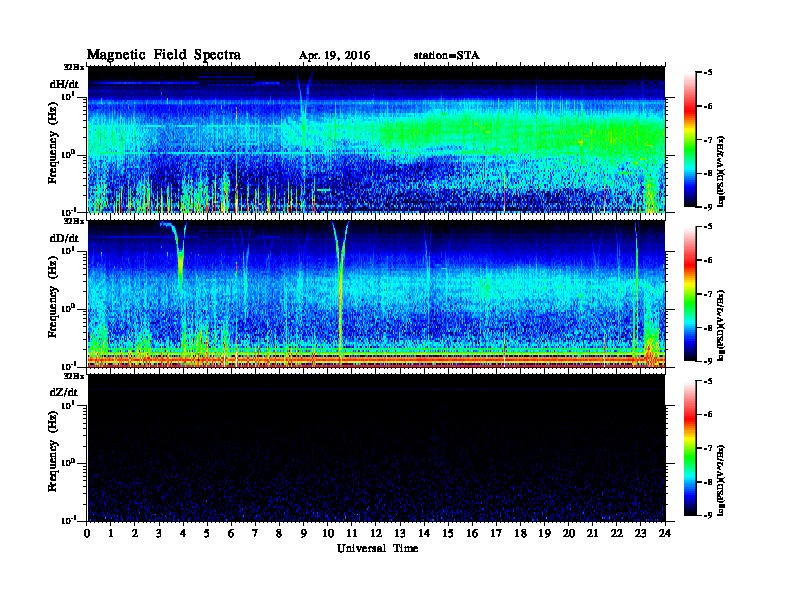This screenshot has height=612, width=792.
Task: Click hour tick label "9" on time axis
Action: tap(304, 533)
